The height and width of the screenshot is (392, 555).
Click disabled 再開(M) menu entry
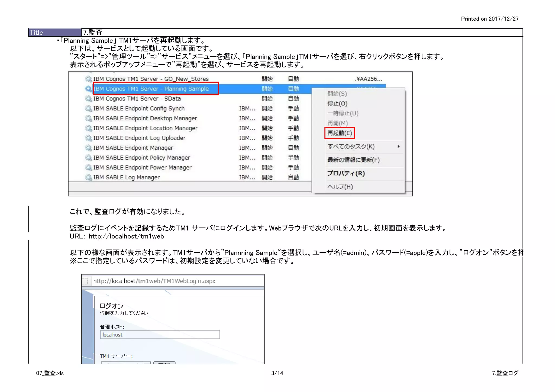(x=337, y=123)
